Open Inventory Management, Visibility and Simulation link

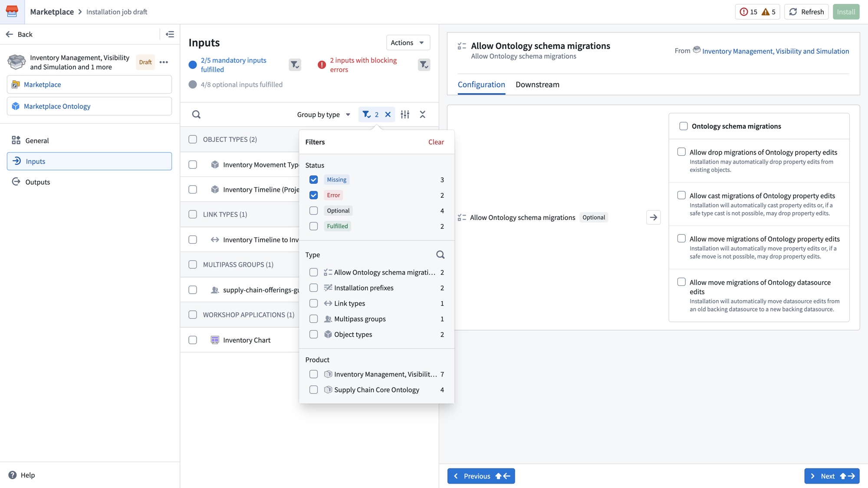point(776,51)
